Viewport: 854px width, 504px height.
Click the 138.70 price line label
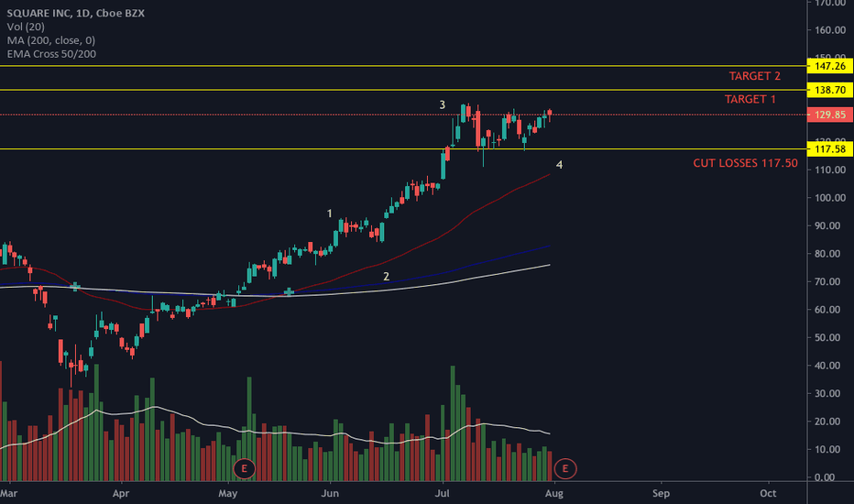(829, 90)
